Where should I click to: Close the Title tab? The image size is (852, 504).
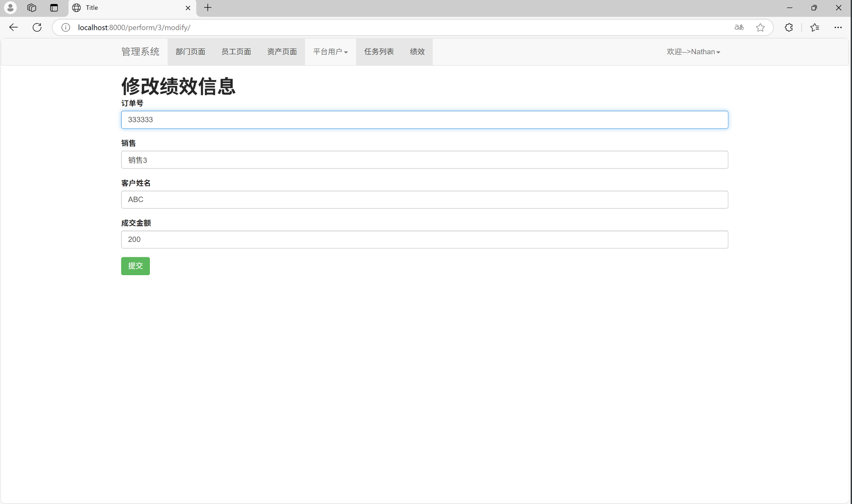188,8
